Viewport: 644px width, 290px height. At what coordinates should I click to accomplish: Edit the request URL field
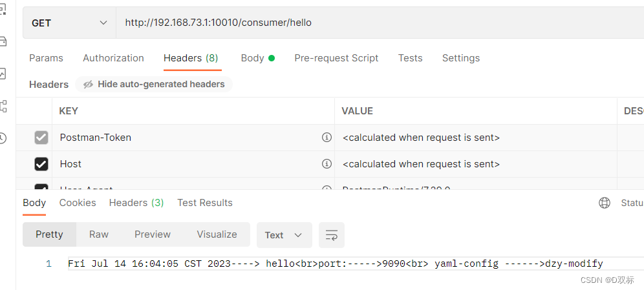click(380, 23)
